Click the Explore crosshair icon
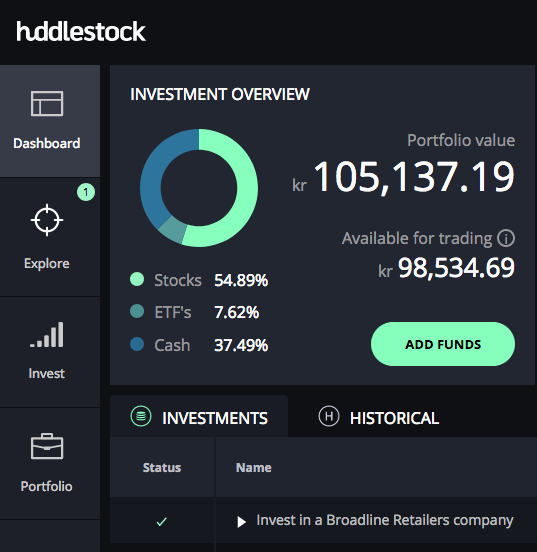Screen dimensions: 537x552 [47, 220]
